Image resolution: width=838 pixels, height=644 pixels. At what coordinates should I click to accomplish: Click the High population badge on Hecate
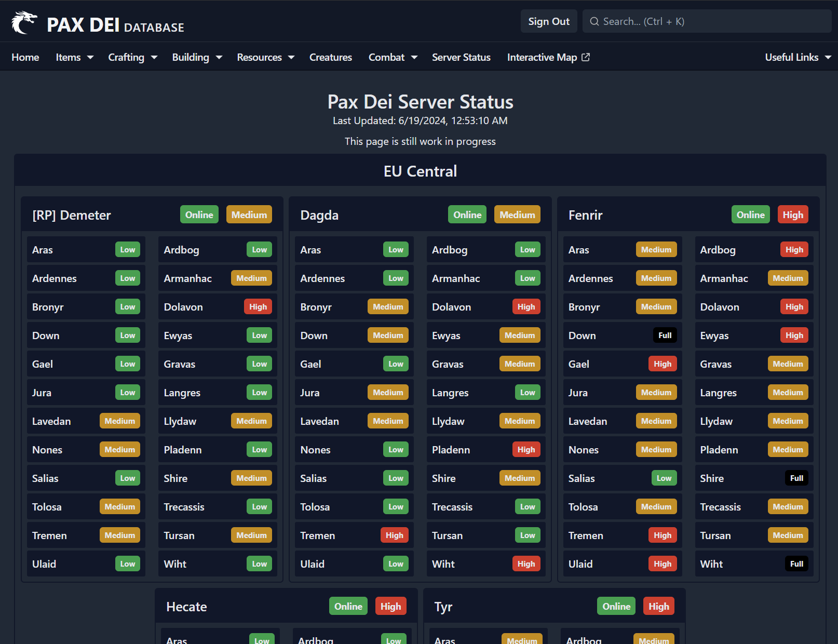click(391, 606)
